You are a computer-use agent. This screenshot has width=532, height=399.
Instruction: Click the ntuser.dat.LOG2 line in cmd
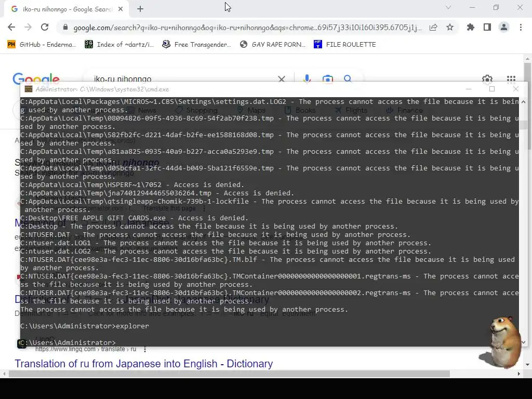225,251
